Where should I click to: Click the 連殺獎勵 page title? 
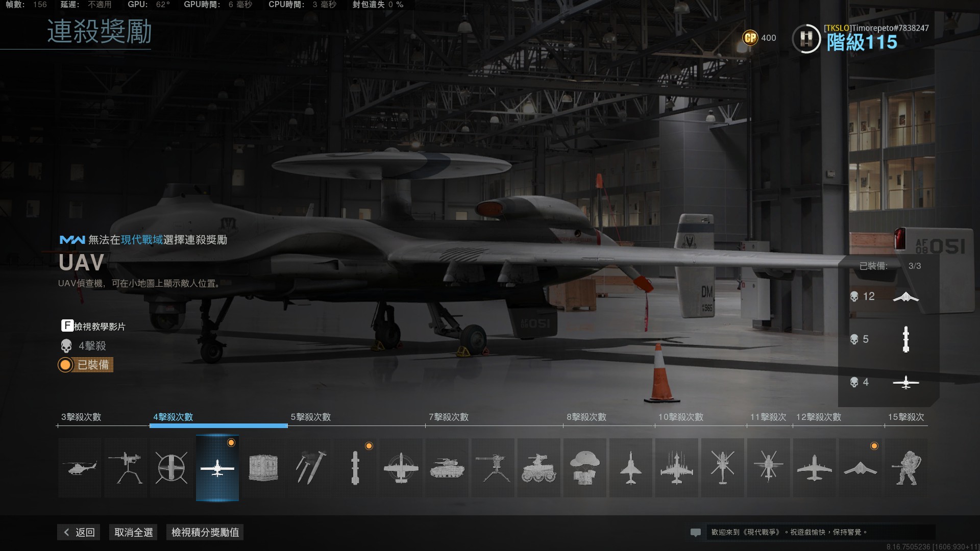[x=100, y=32]
